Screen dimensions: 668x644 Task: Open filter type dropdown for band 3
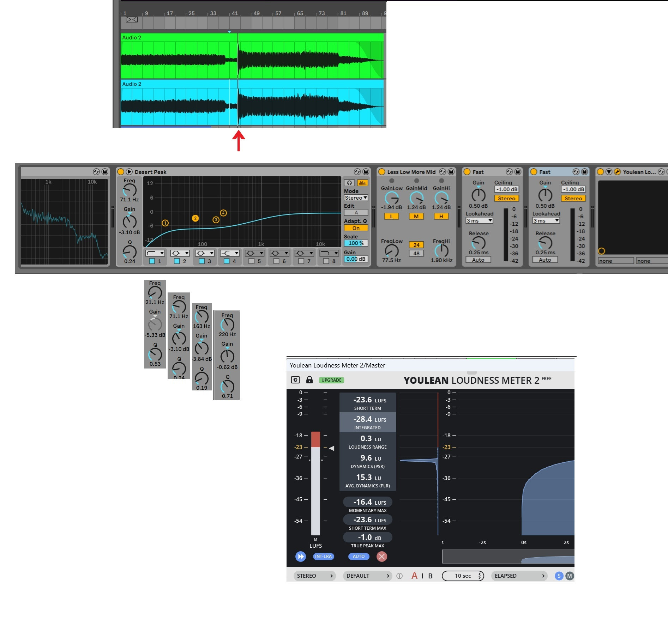[205, 253]
